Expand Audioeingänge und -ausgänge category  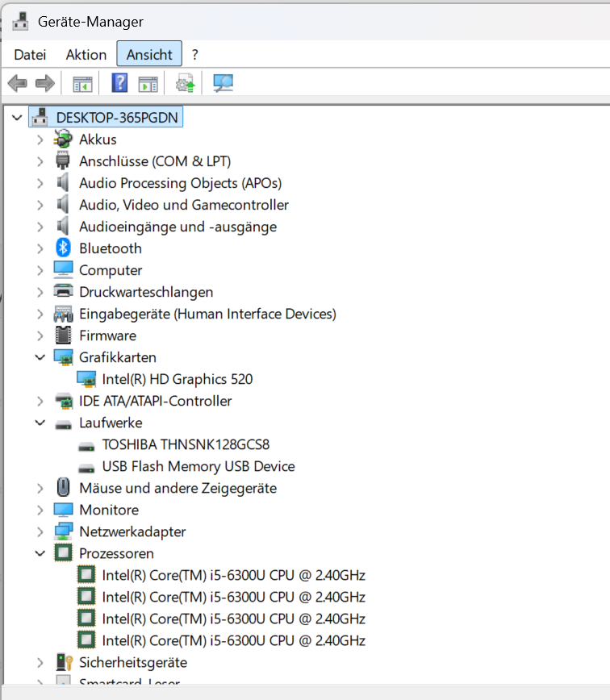click(40, 227)
